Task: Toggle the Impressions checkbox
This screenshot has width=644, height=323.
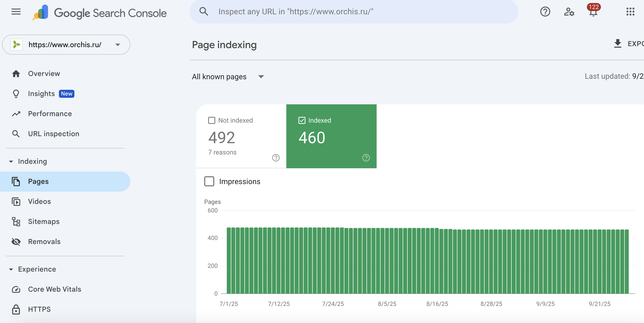Action: [209, 181]
